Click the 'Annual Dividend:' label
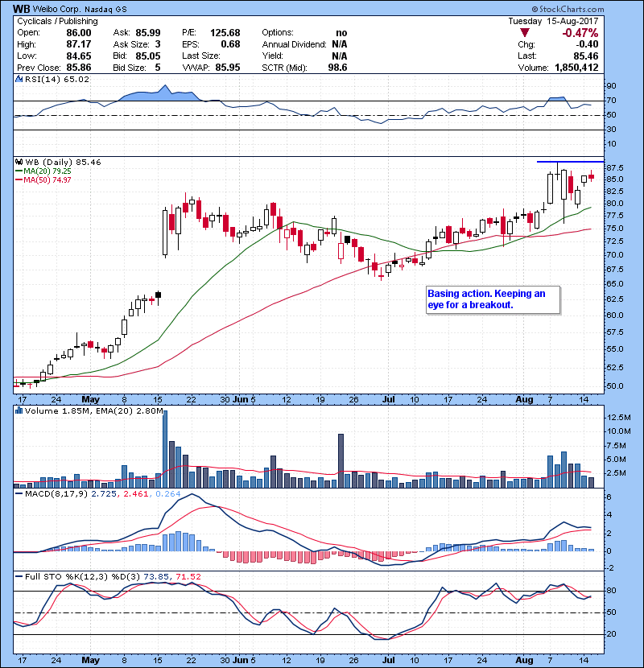Screen dimensions: 644x668 click(x=294, y=44)
